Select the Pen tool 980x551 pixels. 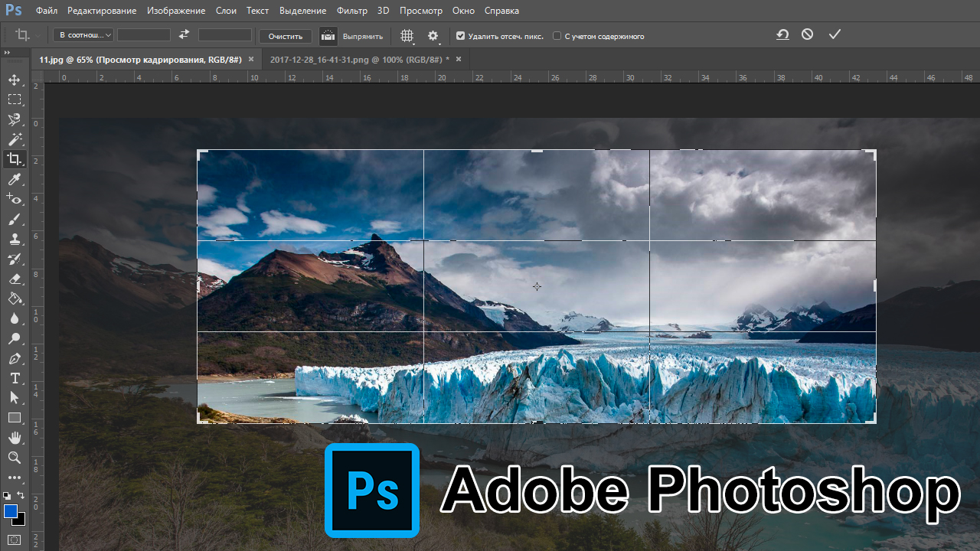pos(15,358)
